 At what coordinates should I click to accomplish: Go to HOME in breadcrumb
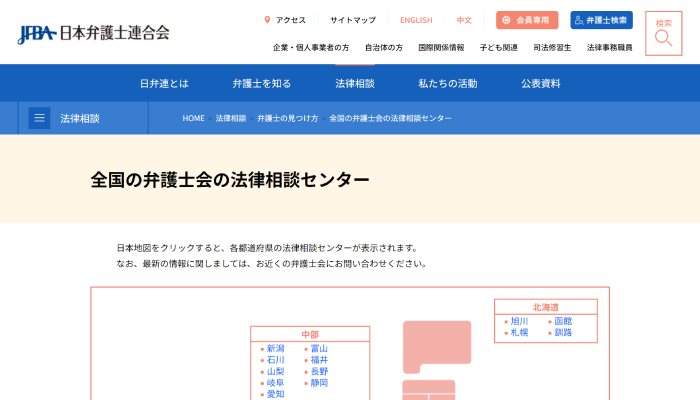click(x=193, y=118)
